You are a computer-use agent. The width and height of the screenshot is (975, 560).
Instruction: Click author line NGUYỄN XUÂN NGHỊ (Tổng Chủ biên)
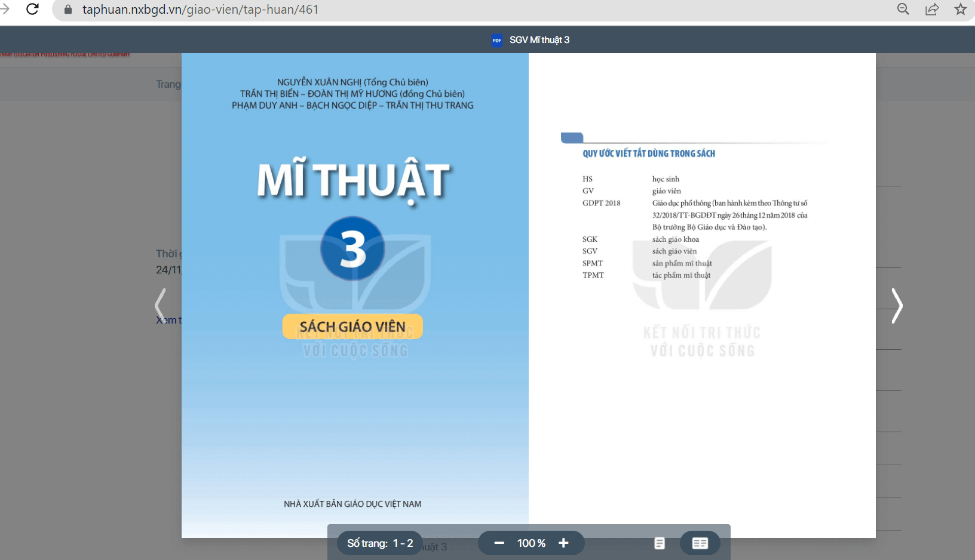352,82
